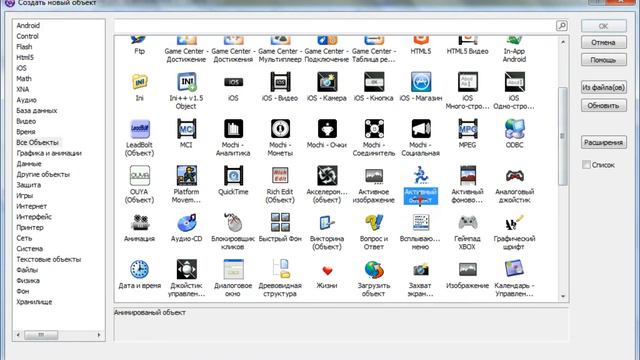Select Android category in list
The image size is (640, 360).
click(x=28, y=25)
